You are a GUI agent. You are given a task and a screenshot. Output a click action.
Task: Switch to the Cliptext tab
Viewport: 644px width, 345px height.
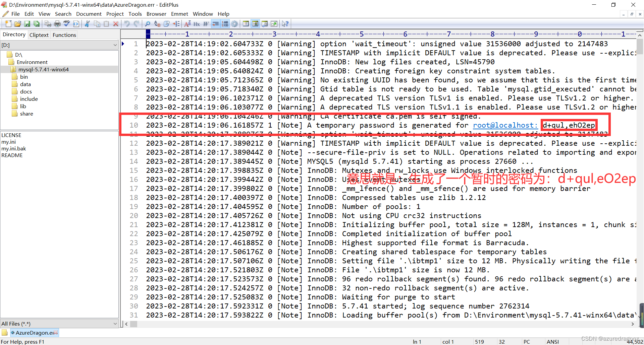point(39,34)
